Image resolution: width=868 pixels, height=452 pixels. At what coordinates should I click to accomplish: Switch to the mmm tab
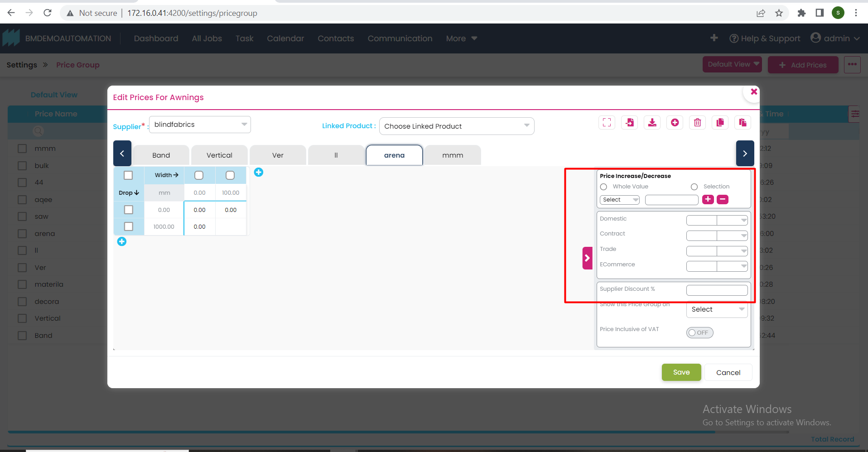tap(453, 155)
